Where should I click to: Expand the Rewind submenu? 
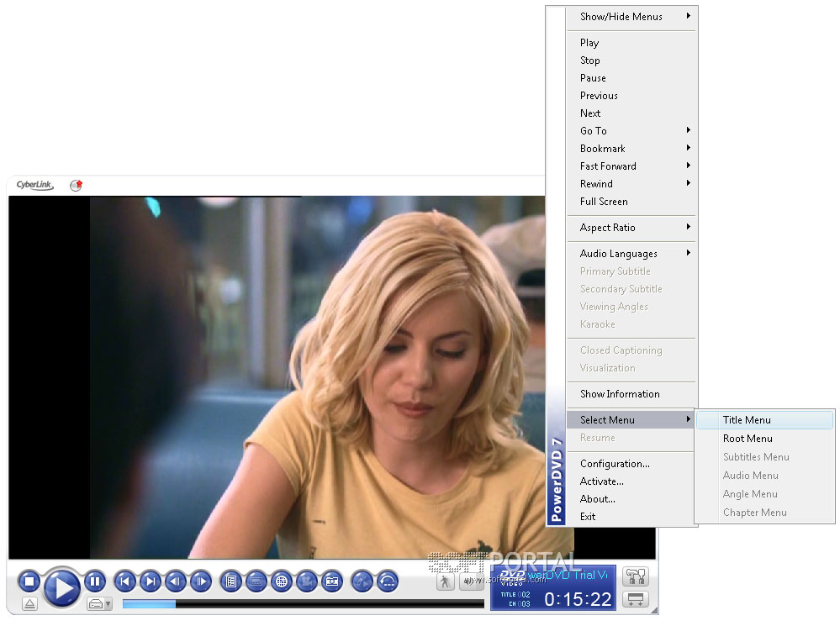click(631, 184)
